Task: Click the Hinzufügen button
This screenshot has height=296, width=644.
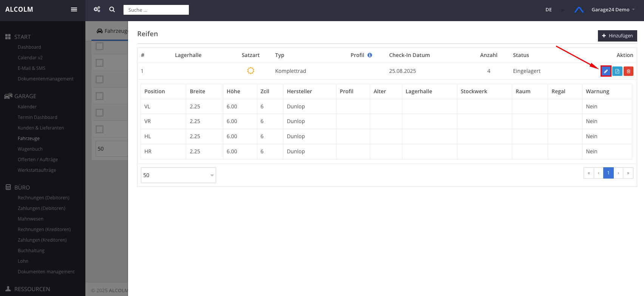Action: pos(617,36)
